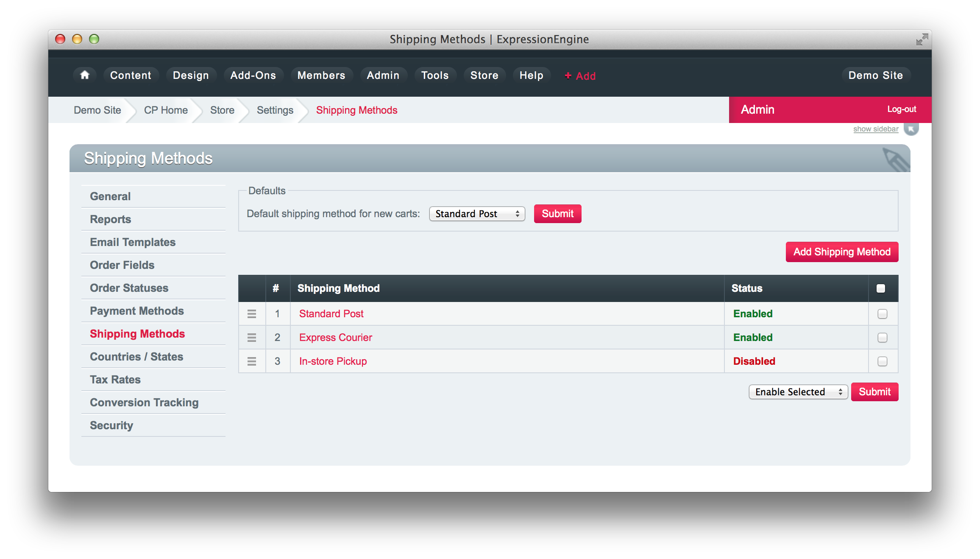Check the Express Courier row checkbox
The height and width of the screenshot is (559, 980).
pos(883,338)
